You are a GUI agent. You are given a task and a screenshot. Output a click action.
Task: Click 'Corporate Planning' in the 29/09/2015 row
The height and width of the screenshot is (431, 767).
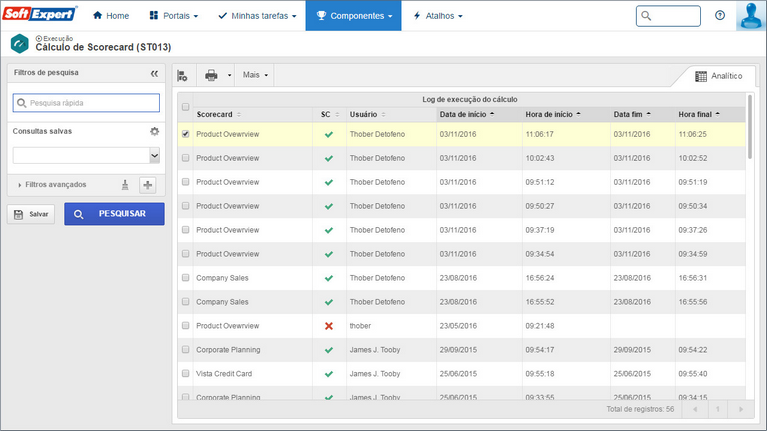pyautogui.click(x=228, y=350)
